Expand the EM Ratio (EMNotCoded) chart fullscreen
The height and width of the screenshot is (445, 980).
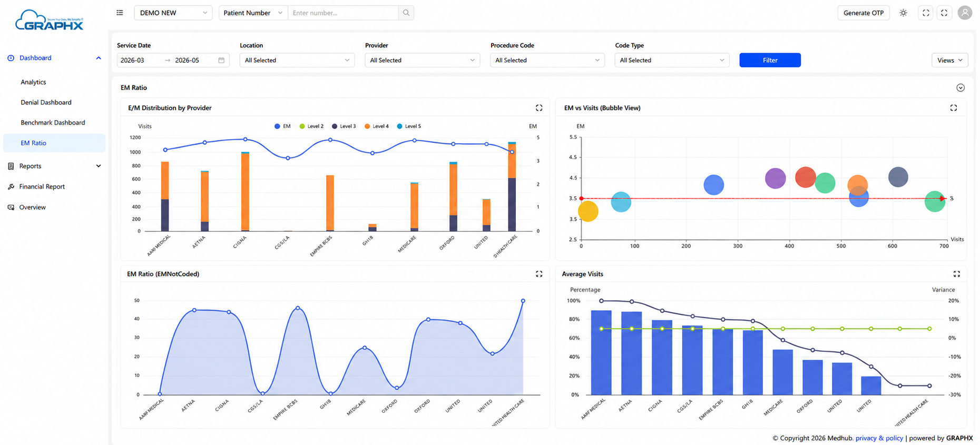point(539,274)
